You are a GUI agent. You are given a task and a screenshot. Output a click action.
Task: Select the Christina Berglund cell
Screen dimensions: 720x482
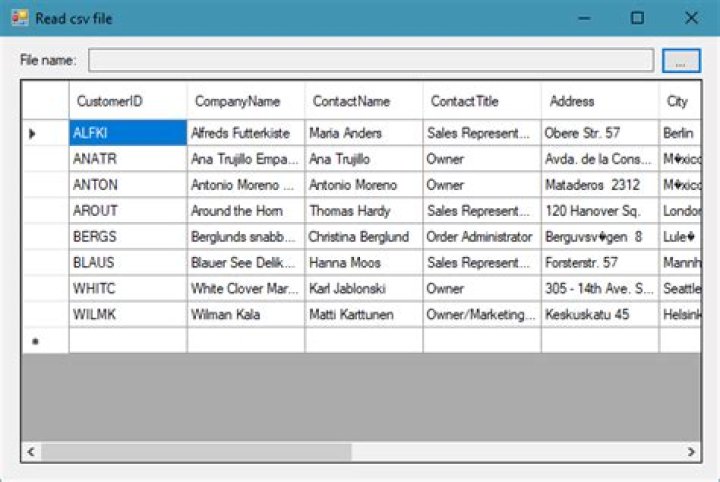click(364, 236)
